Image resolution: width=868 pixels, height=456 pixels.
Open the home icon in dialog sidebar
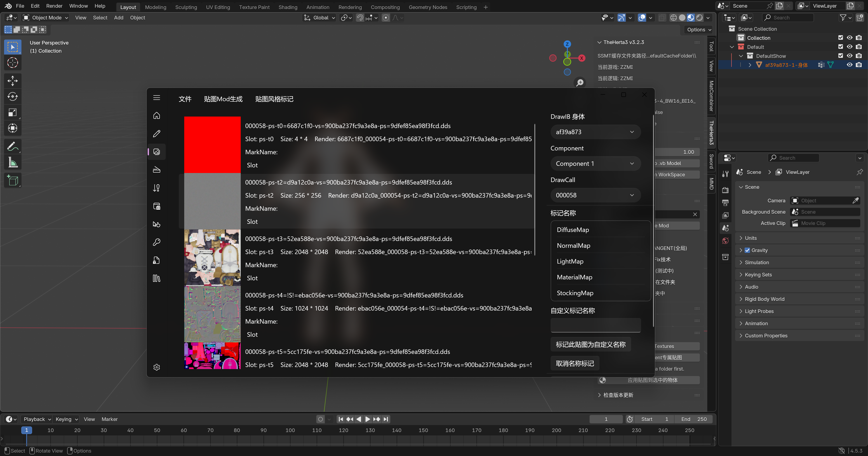157,115
